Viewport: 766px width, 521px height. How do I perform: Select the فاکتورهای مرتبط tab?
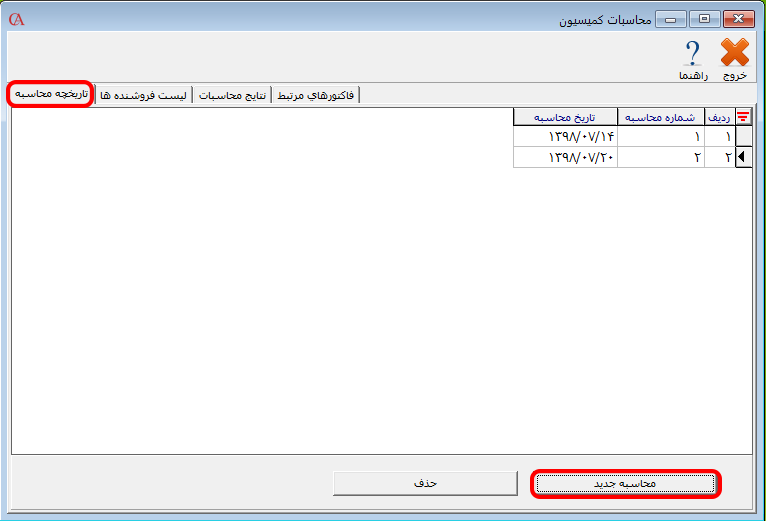(x=315, y=95)
